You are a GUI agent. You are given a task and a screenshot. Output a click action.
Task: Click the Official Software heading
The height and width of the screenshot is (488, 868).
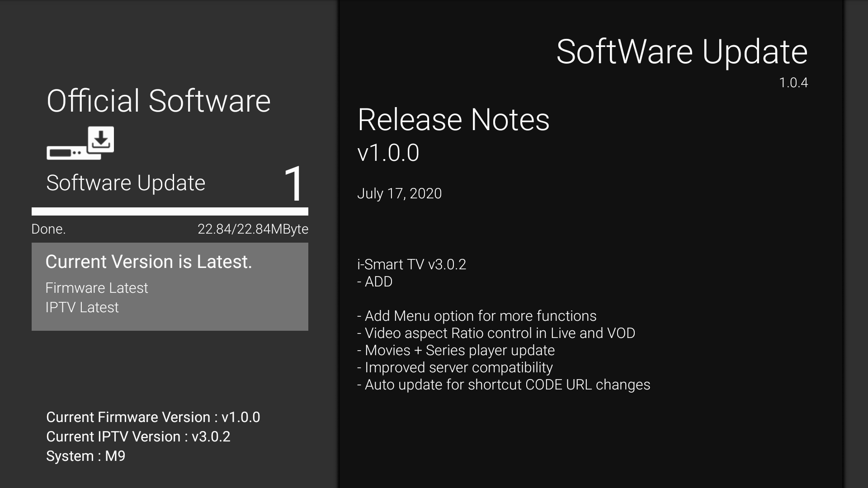(159, 100)
